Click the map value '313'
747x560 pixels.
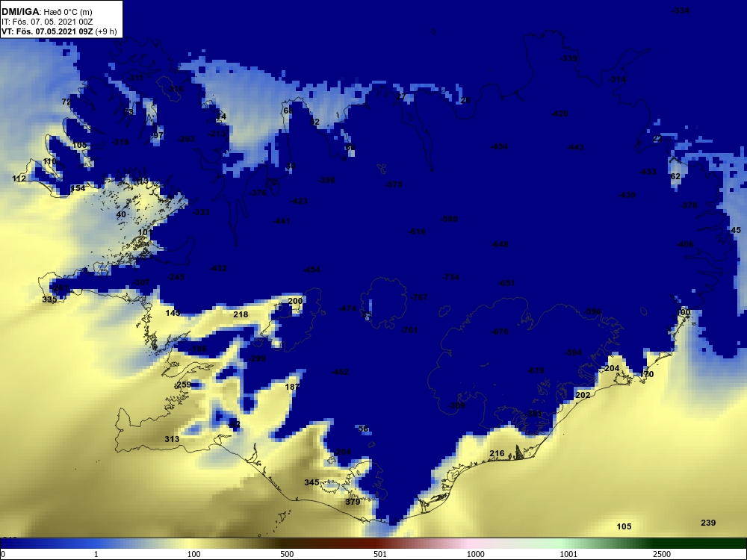(172, 439)
